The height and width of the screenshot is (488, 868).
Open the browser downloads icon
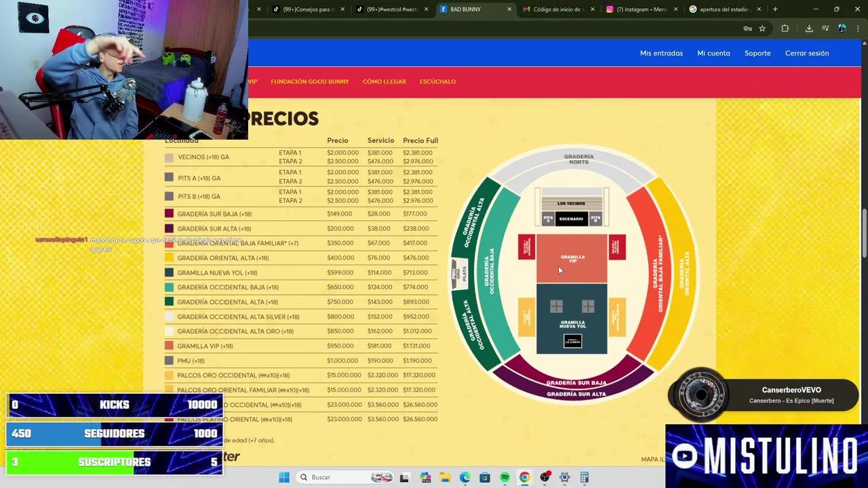pos(809,28)
